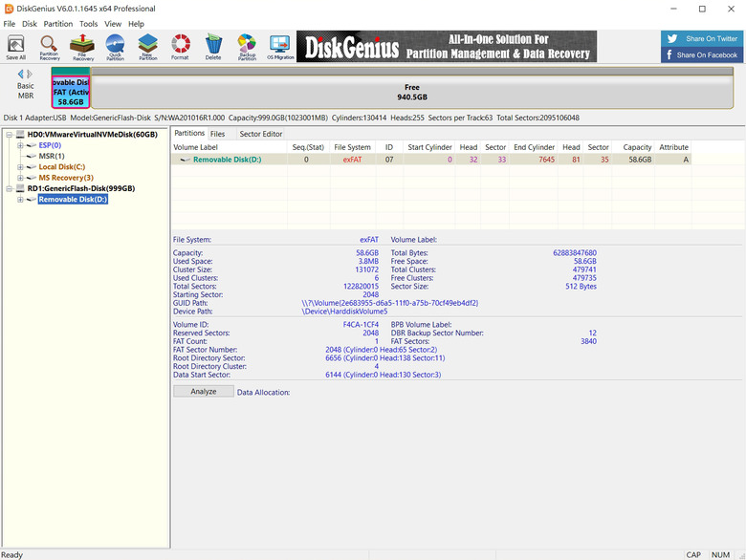Click the Format toolbar icon
Viewport: 746px width, 560px height.
pos(181,47)
